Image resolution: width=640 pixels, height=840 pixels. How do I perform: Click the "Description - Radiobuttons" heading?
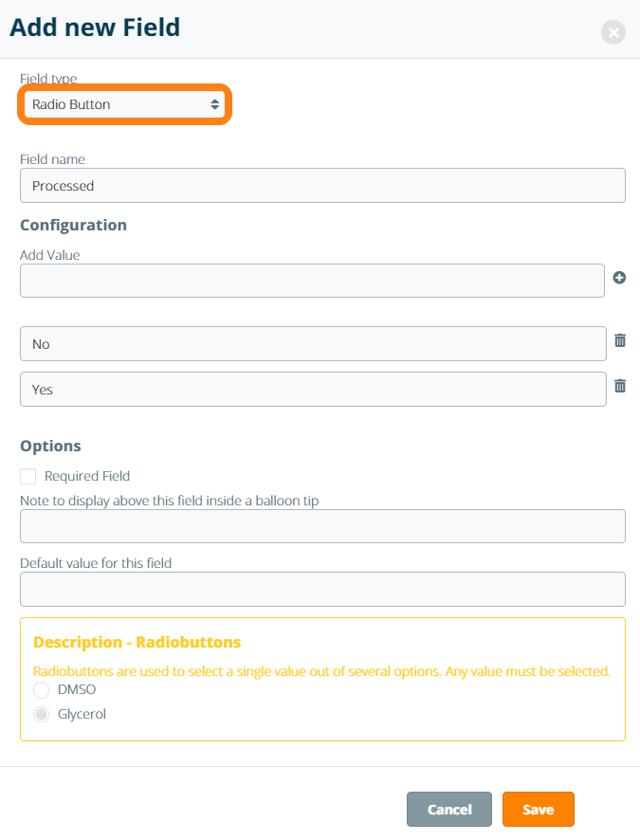[x=137, y=642]
